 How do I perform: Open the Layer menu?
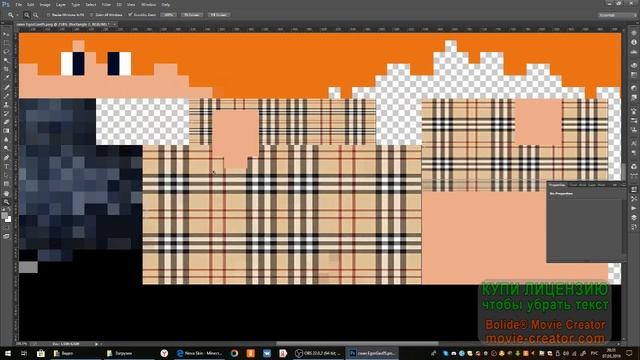pyautogui.click(x=61, y=4)
